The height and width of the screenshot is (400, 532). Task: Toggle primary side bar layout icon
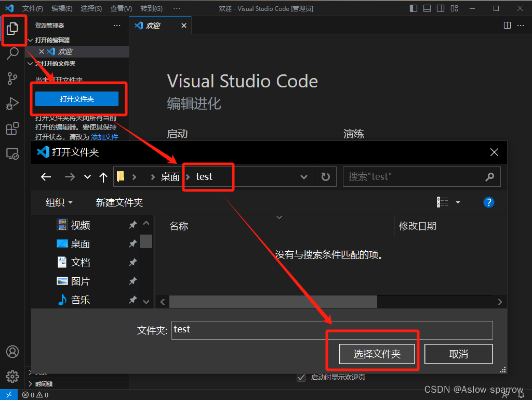(x=414, y=8)
